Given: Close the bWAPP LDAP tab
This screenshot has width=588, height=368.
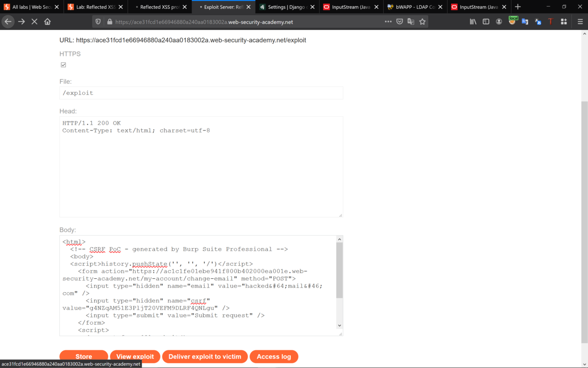Looking at the screenshot, I should (x=440, y=7).
